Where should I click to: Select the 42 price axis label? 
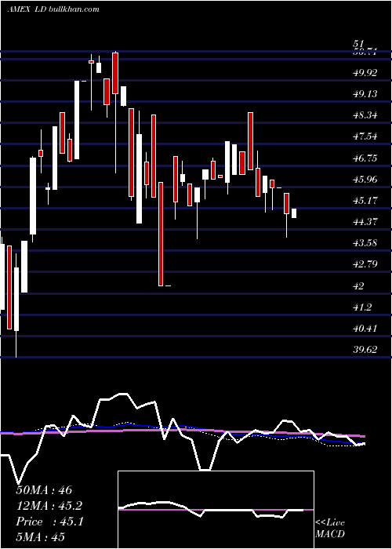[x=359, y=286]
